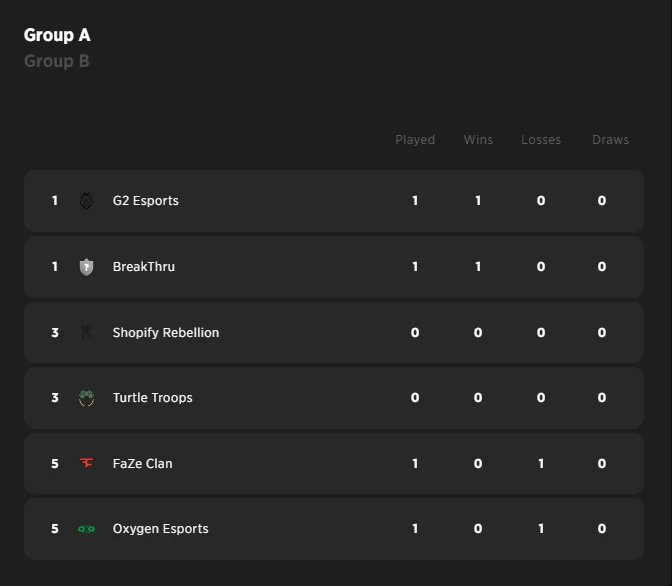This screenshot has width=672, height=586.
Task: Click FaZe Clan losses value
Action: tap(541, 463)
